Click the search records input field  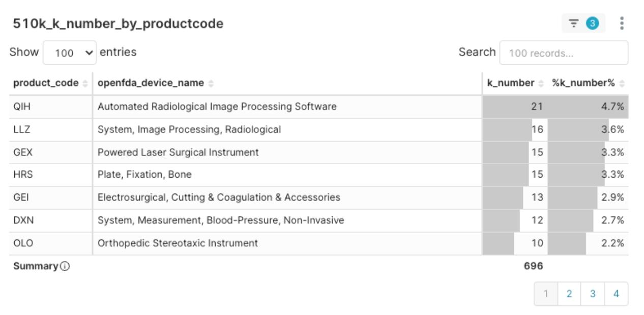click(x=564, y=53)
